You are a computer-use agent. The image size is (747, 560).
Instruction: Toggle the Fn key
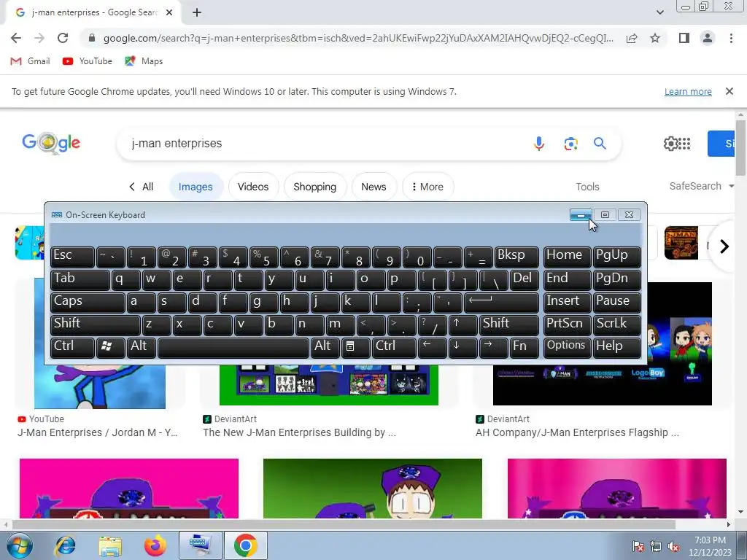pyautogui.click(x=524, y=347)
